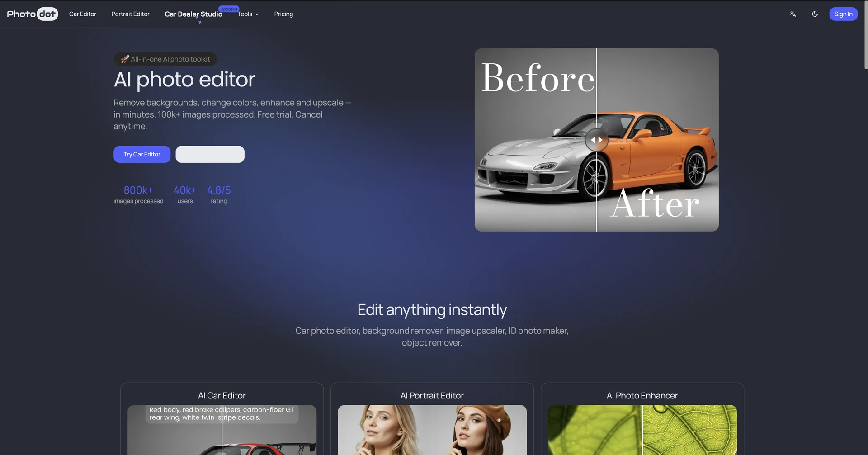The image size is (868, 455).
Task: Click the rocket emoji in toolkit badge
Action: tap(125, 59)
